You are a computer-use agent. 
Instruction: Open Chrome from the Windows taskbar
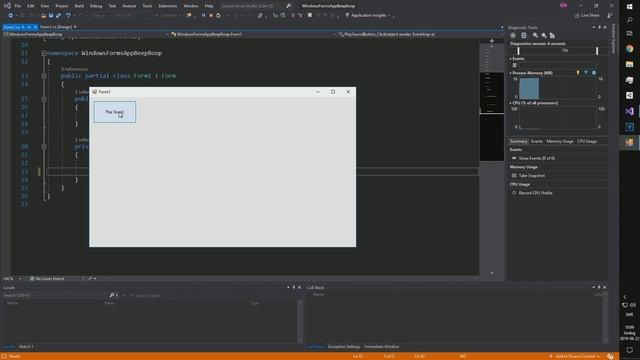tap(630, 49)
